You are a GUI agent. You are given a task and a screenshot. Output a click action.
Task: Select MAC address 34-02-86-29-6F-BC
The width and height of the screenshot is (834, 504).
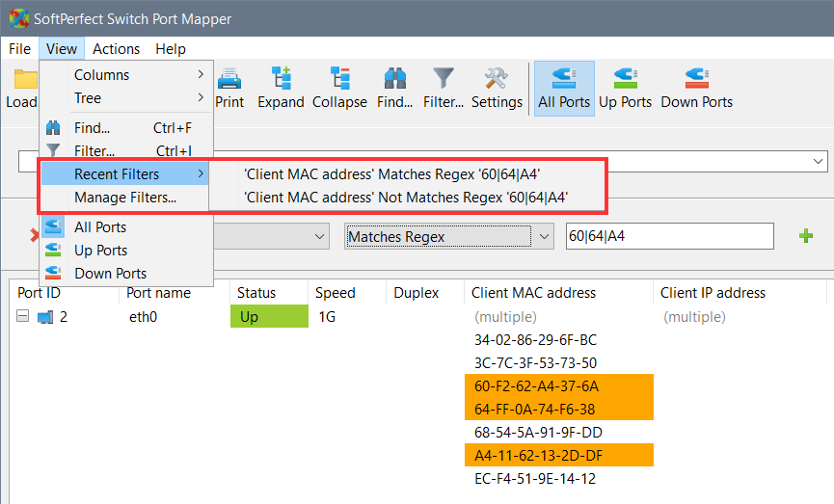pyautogui.click(x=535, y=340)
